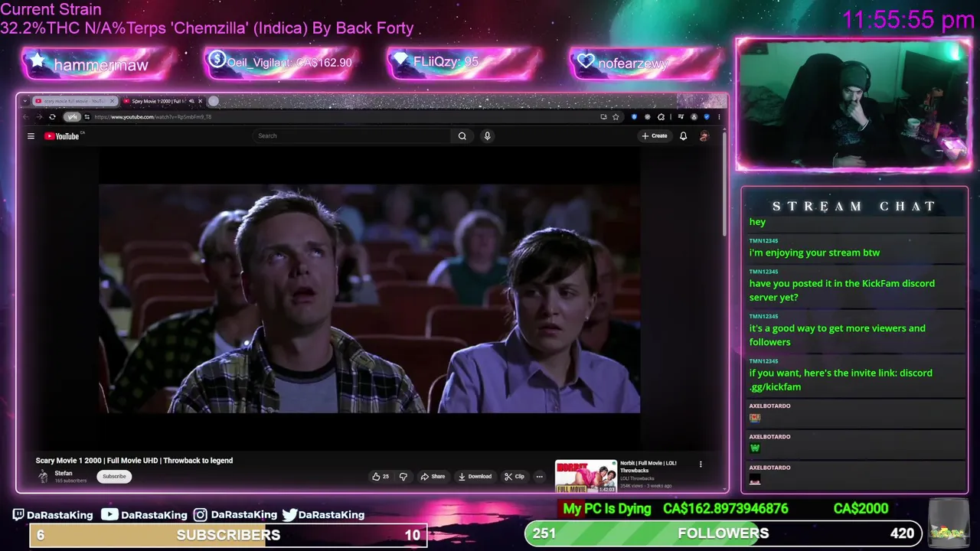980x551 pixels.
Task: Open site settings icon beside the URL
Action: pyautogui.click(x=87, y=117)
